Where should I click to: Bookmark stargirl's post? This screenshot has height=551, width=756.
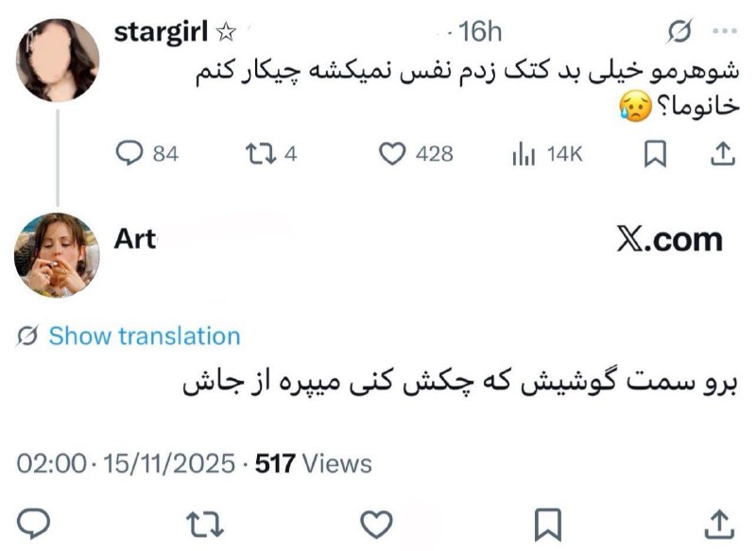653,153
